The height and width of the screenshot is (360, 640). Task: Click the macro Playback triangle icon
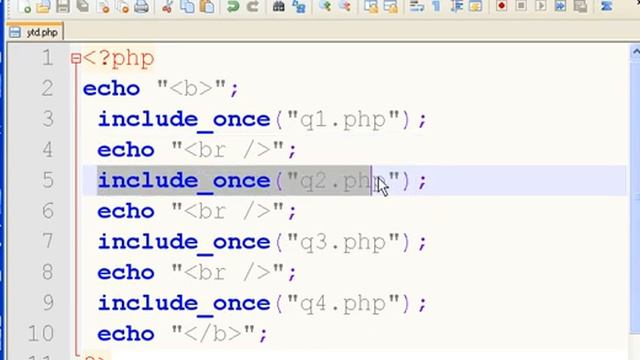click(541, 6)
